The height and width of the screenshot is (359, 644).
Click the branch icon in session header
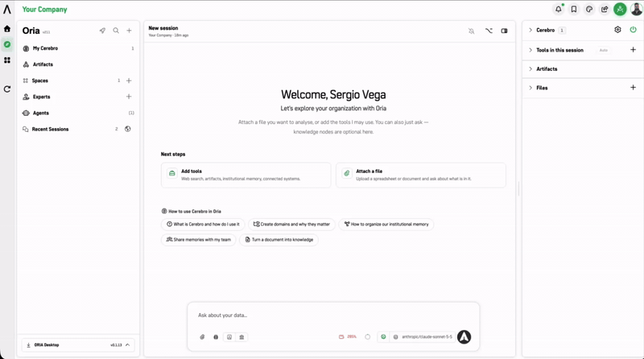point(489,31)
